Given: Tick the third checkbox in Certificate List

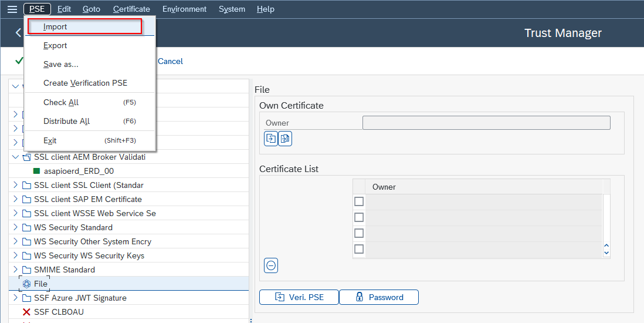Looking at the screenshot, I should tap(359, 233).
